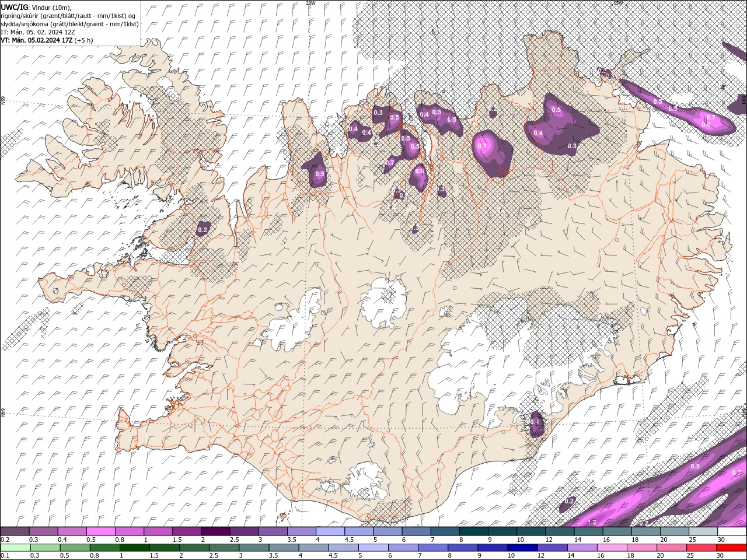Click the 0.2 value on the western peninsula

pos(203,230)
